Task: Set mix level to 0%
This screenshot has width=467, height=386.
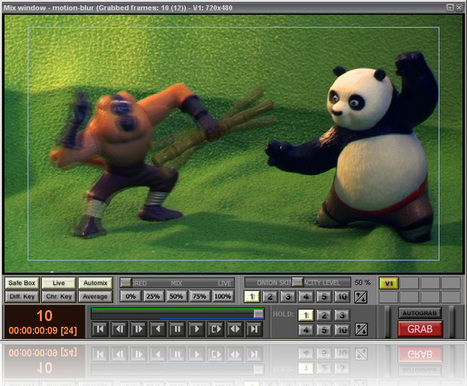Action: tap(130, 296)
